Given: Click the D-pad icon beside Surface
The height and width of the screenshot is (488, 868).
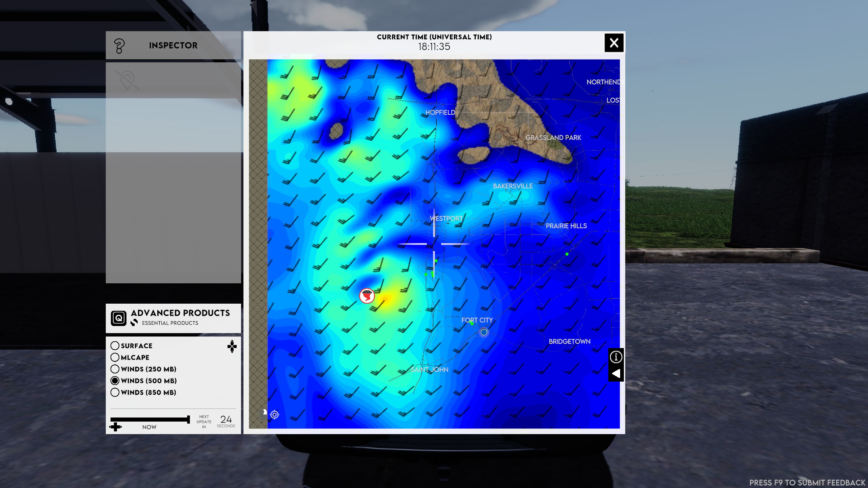Looking at the screenshot, I should [x=232, y=346].
